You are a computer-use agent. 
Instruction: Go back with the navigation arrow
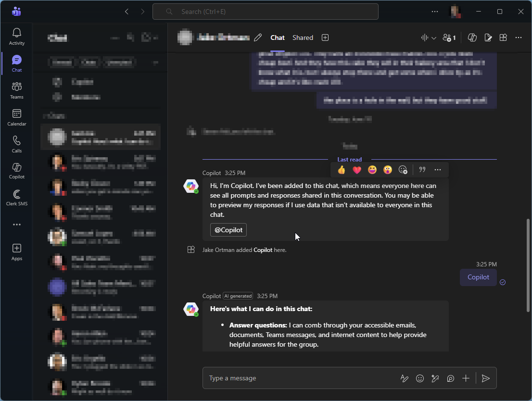pos(127,12)
